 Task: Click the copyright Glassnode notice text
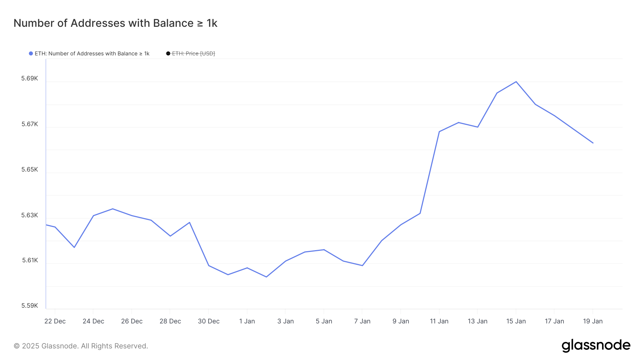[x=81, y=346]
